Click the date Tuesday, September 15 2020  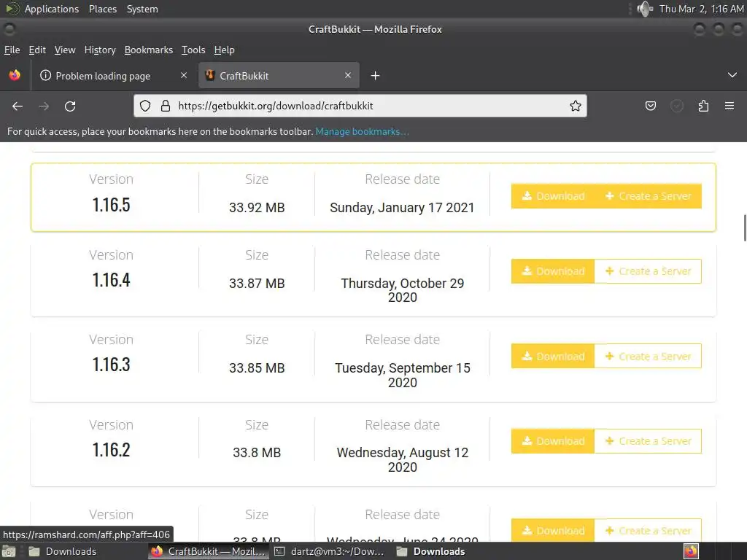click(403, 376)
